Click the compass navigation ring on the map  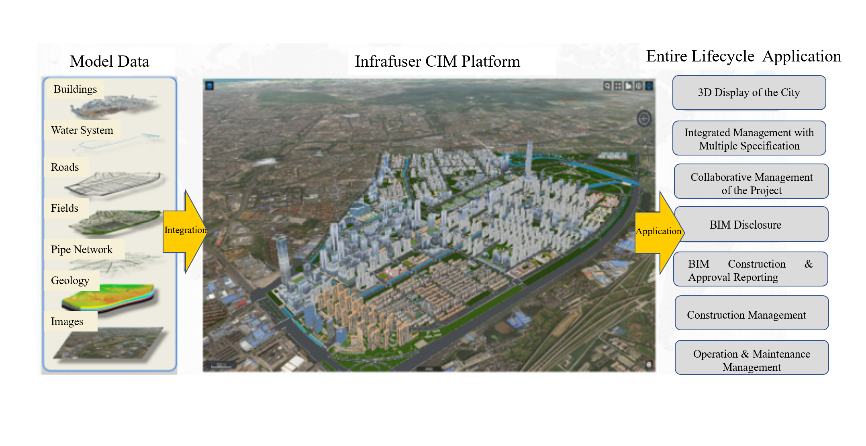point(644,118)
